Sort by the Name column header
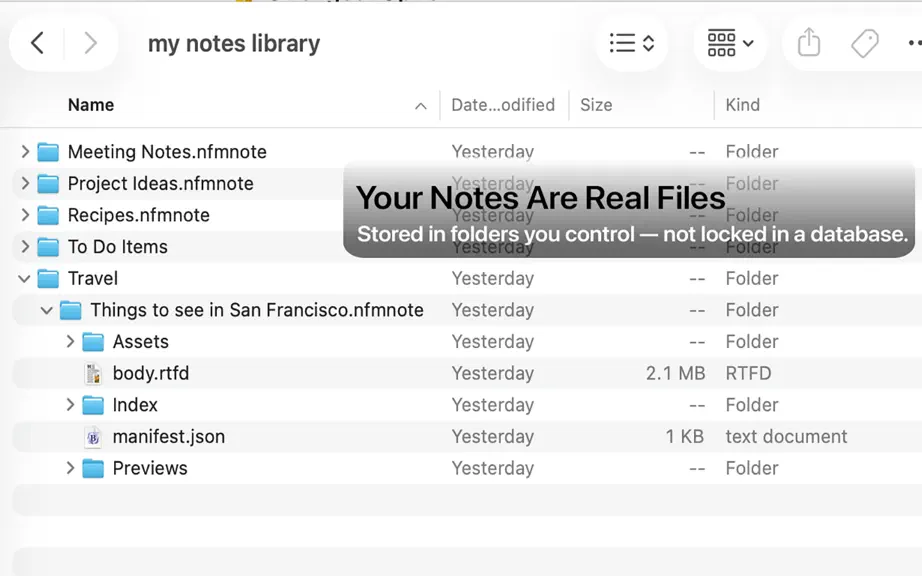 [91, 105]
